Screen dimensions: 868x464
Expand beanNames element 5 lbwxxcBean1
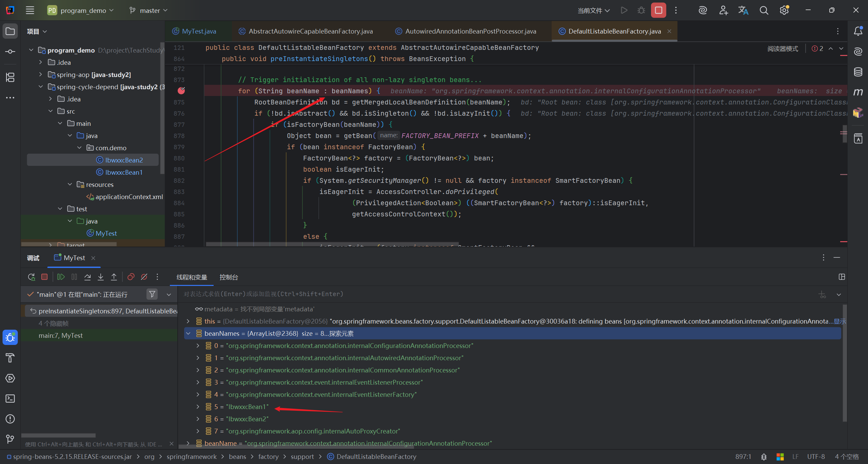tap(198, 406)
